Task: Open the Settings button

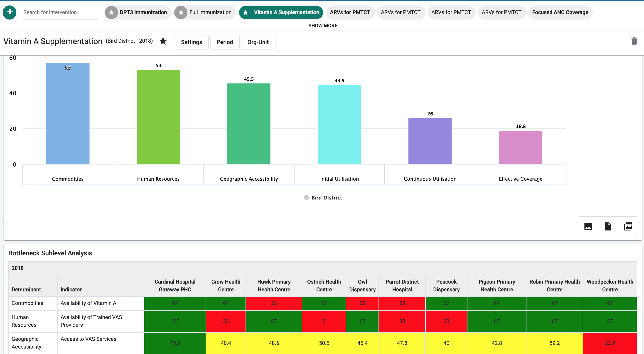Action: pyautogui.click(x=191, y=42)
